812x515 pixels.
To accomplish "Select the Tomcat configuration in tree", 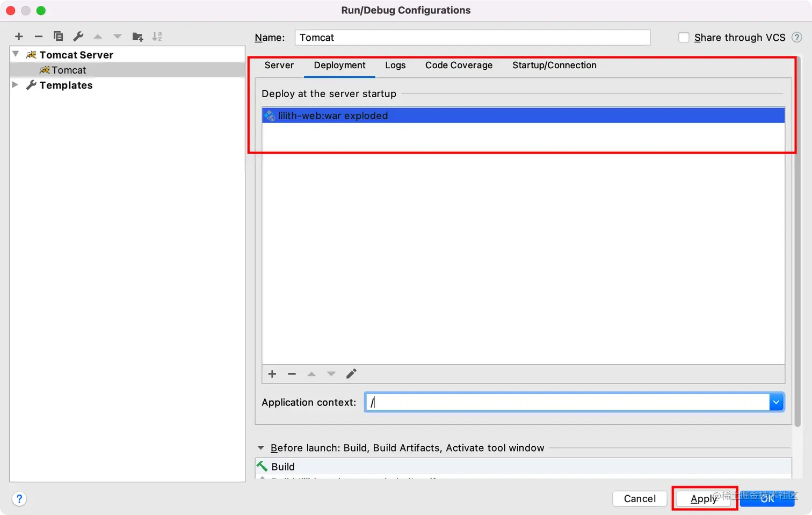I will tap(127, 70).
